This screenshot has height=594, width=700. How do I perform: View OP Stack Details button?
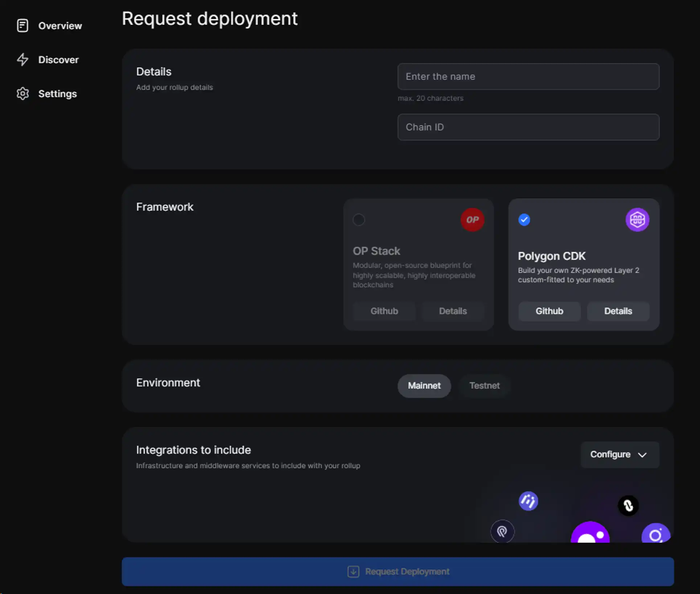coord(453,311)
